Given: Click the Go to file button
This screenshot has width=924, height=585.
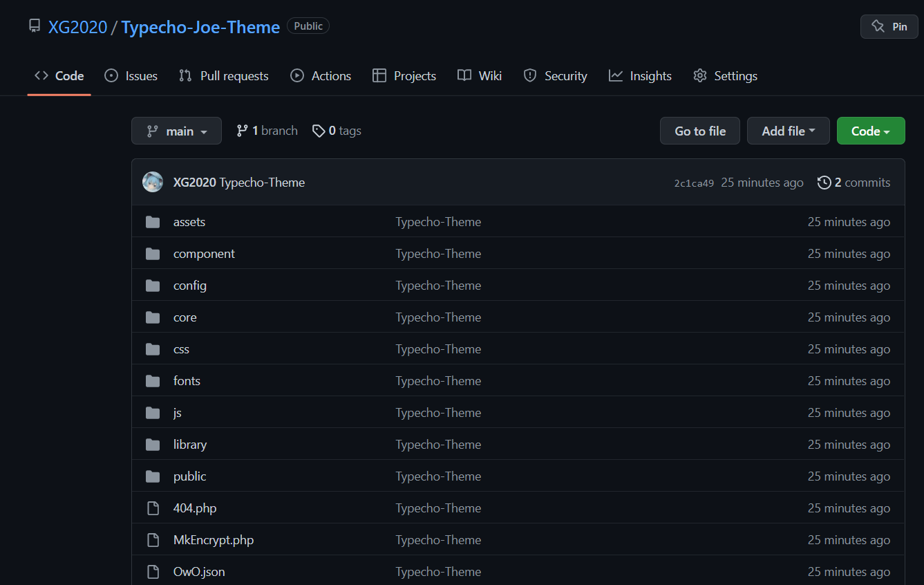Looking at the screenshot, I should click(x=700, y=131).
